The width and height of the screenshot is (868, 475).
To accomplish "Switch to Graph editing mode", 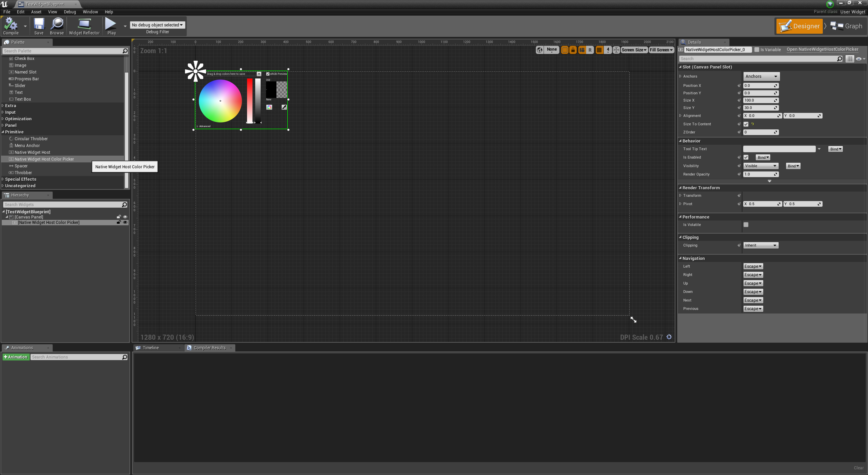I will point(847,26).
